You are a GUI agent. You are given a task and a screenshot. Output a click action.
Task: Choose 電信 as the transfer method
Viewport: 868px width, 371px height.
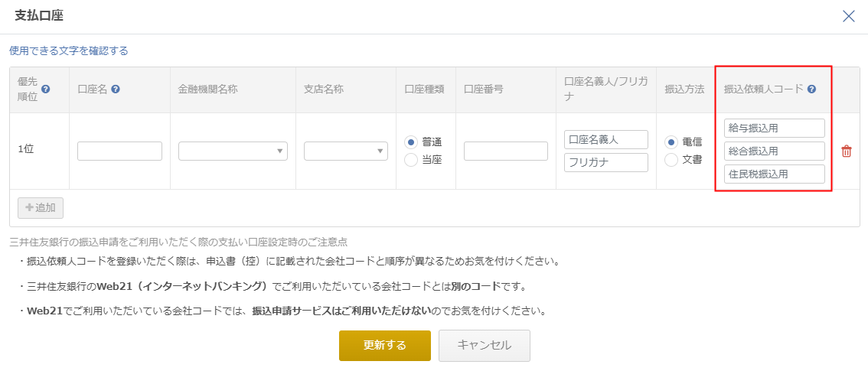671,142
